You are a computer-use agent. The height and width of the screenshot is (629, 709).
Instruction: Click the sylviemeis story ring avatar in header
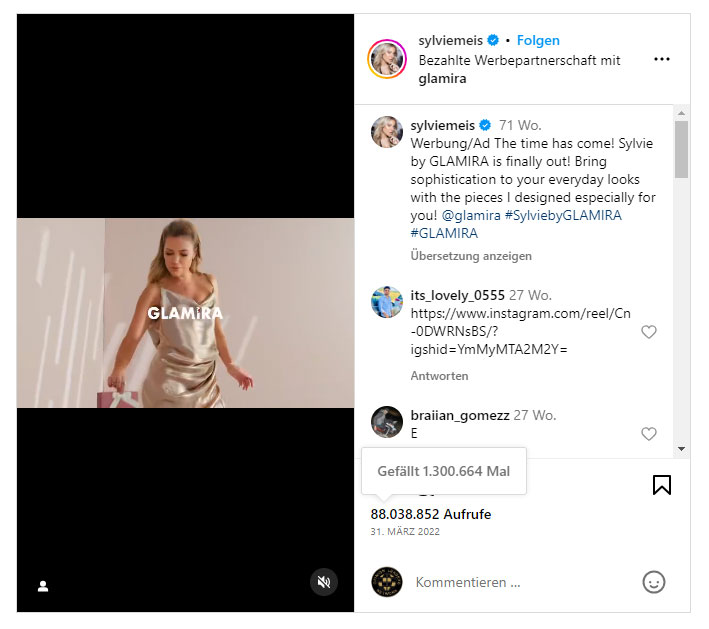387,59
